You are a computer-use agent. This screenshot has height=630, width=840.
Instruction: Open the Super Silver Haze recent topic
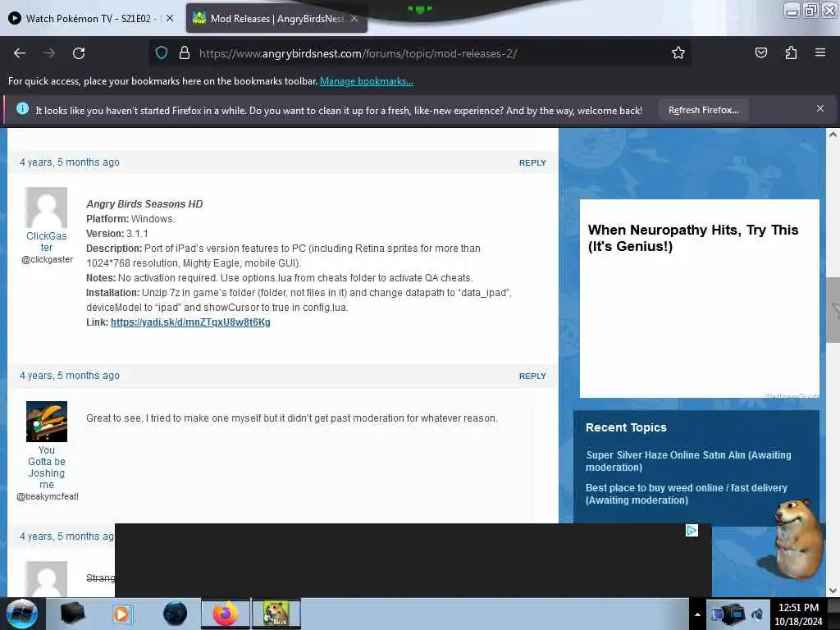[x=688, y=461]
